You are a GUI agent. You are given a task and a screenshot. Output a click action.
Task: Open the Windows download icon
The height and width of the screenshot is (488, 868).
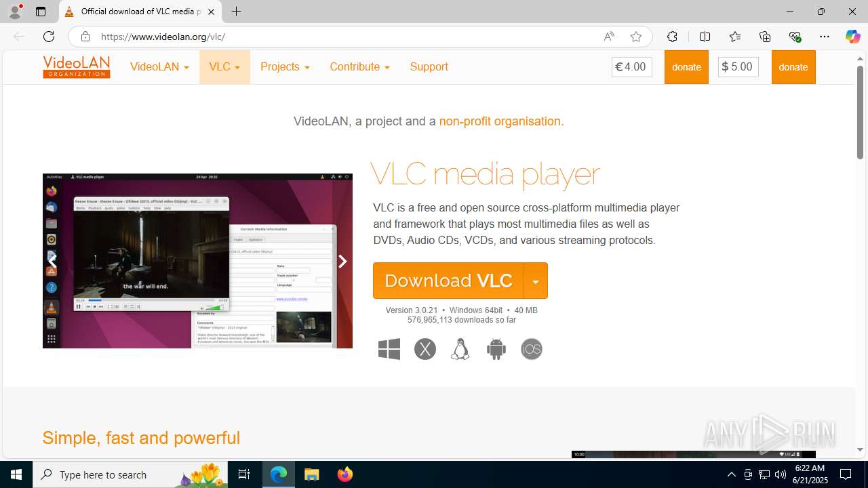point(389,349)
